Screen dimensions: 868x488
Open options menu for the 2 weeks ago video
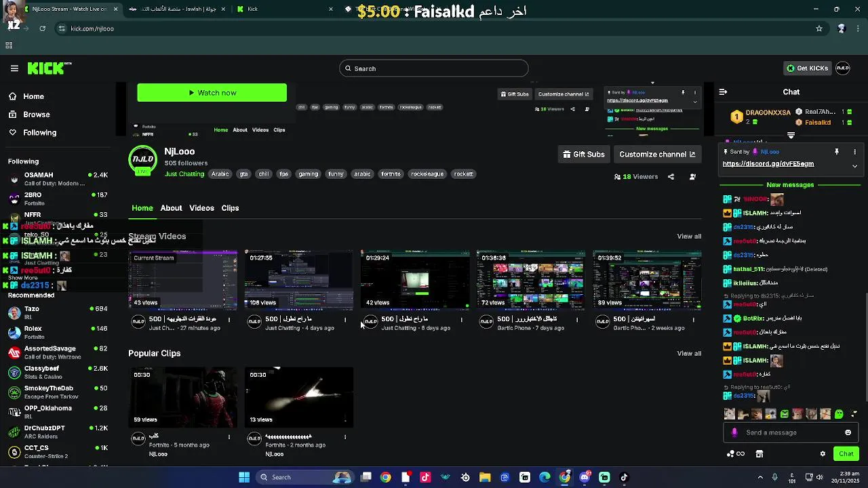tap(694, 320)
